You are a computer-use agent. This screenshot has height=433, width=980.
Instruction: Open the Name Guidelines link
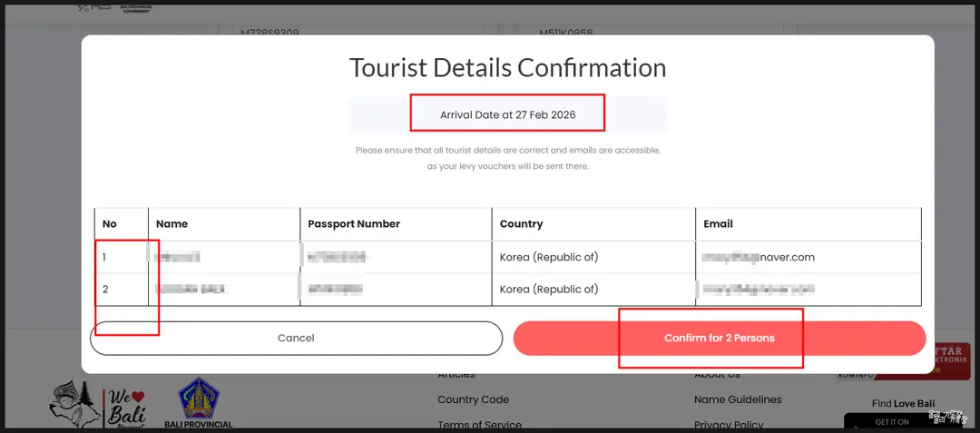[738, 399]
